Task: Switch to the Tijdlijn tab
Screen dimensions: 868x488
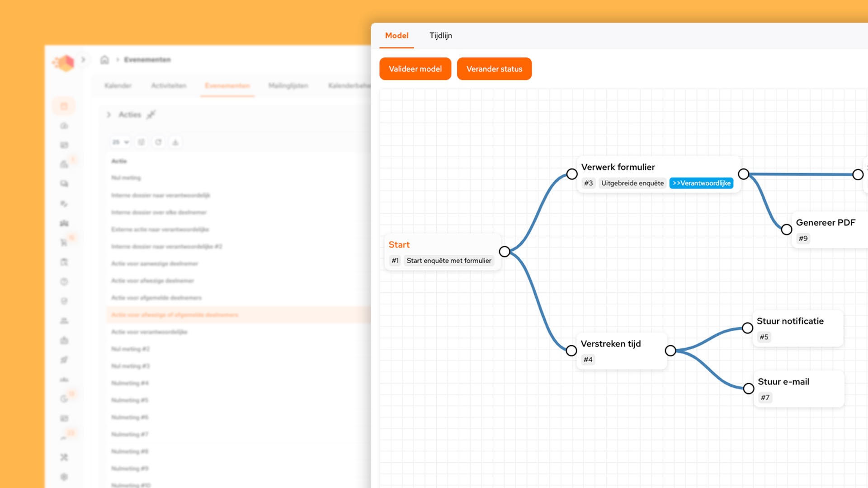Action: [440, 36]
